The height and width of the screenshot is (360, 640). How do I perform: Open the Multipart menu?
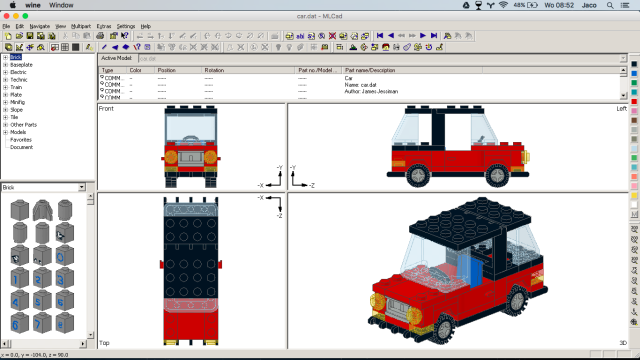pyautogui.click(x=81, y=26)
